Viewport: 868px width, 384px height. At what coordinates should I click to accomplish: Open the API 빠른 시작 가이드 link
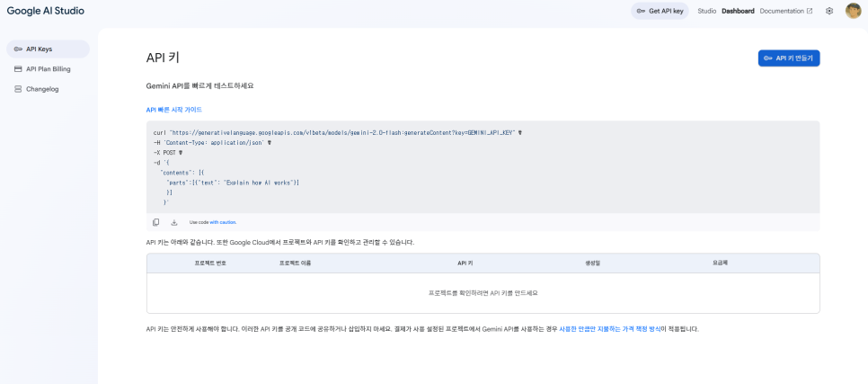[173, 110]
